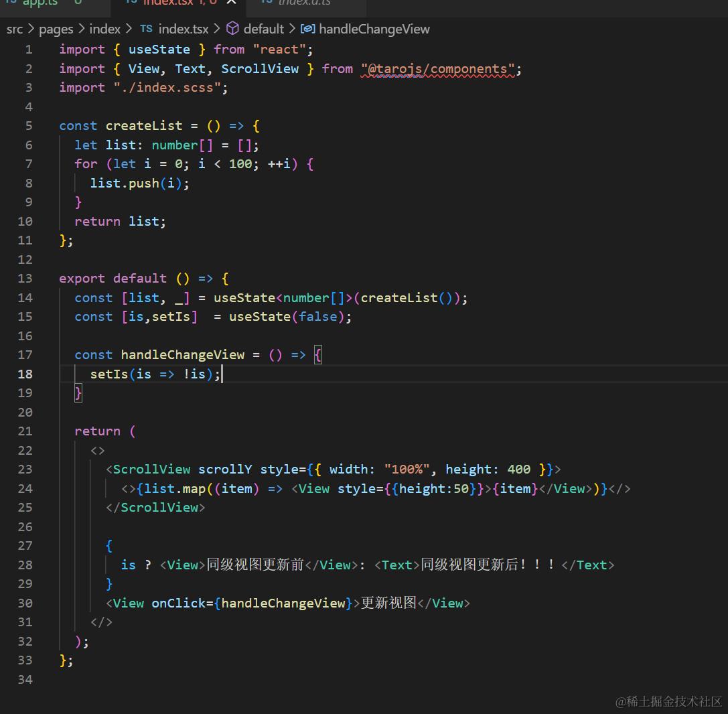
Task: Click the closing fragment tag on line 31
Action: [x=101, y=622]
